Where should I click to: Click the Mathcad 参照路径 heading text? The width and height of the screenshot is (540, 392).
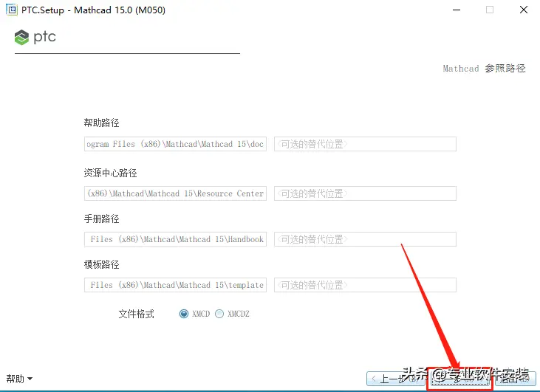(x=484, y=69)
